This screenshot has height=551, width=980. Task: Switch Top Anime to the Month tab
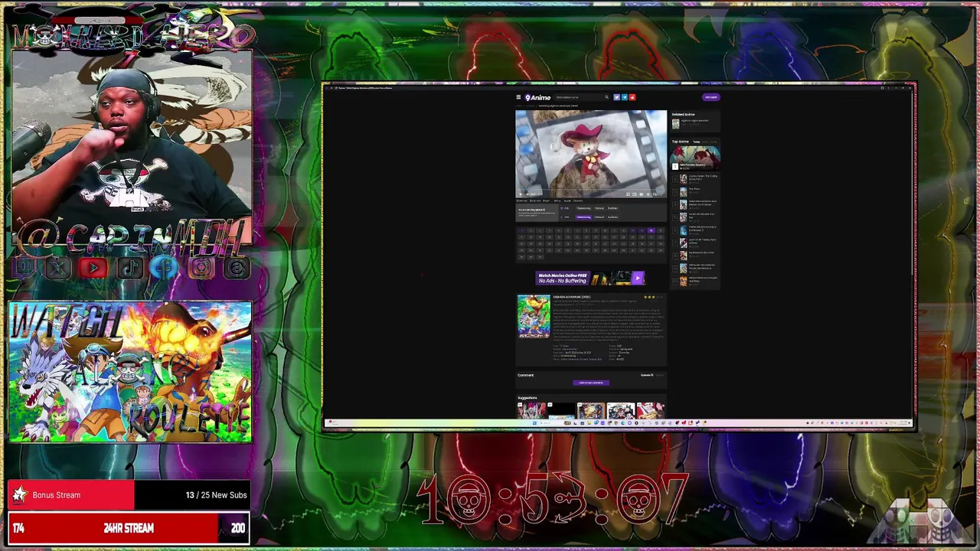pos(714,142)
